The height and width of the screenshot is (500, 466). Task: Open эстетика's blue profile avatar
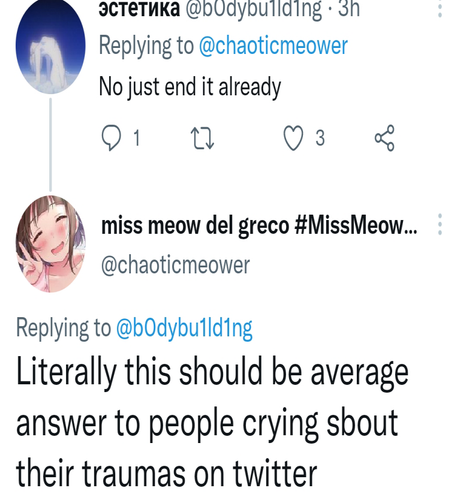coord(50,46)
